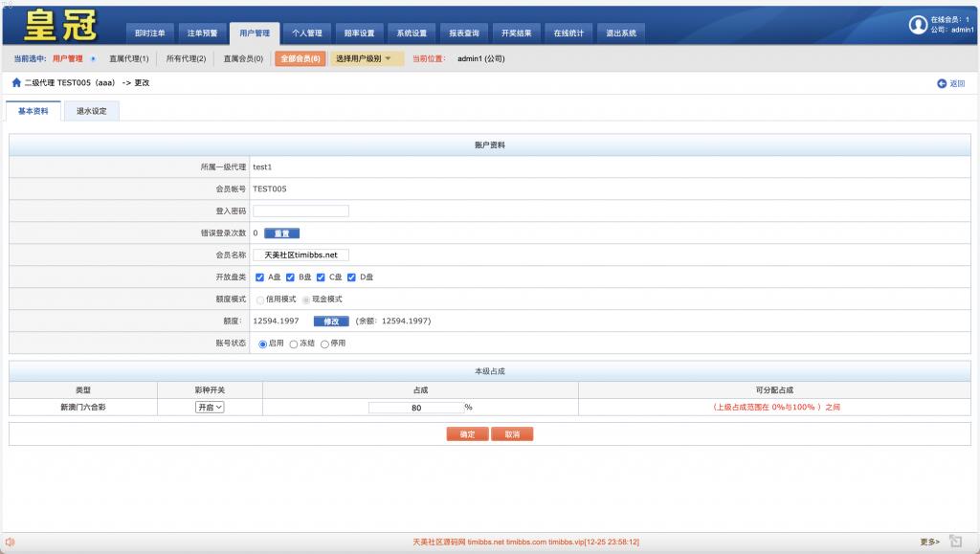Select the 启用 account status radio
Image resolution: width=980 pixels, height=554 pixels.
262,344
